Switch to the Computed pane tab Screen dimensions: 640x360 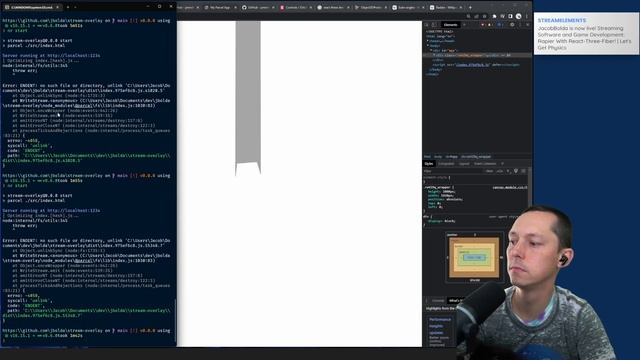[x=446, y=164]
